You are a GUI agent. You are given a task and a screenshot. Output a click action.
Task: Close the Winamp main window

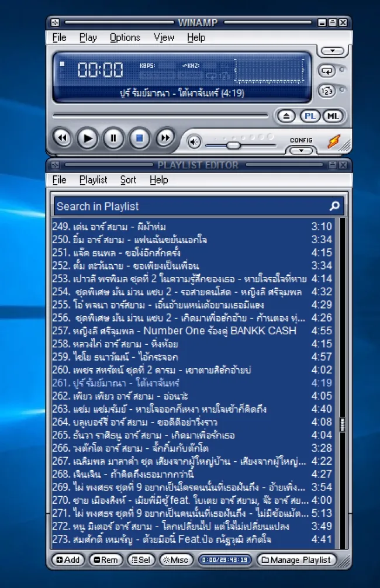343,23
